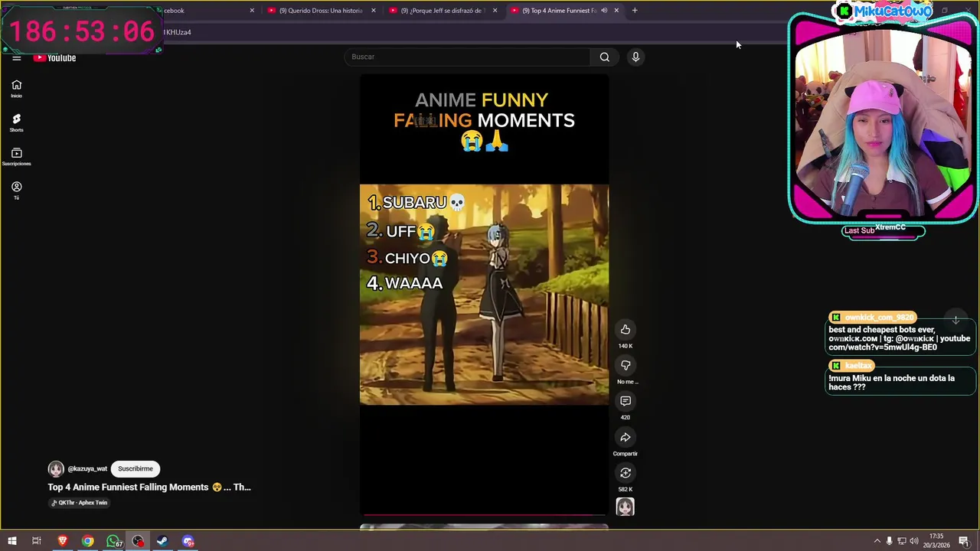Click the kazuya_wat channel avatar
This screenshot has height=551, width=980.
tap(56, 469)
